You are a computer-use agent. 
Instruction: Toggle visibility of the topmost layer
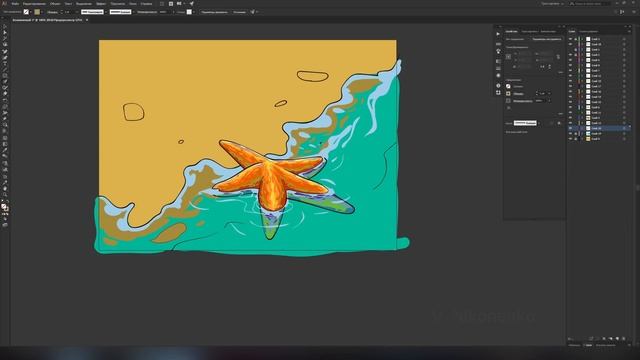pyautogui.click(x=570, y=39)
